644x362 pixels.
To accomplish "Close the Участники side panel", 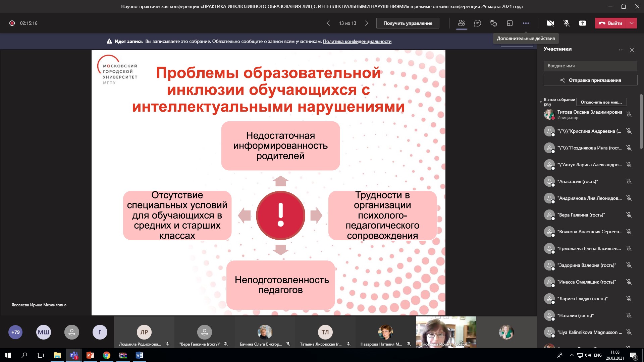I will coord(632,50).
